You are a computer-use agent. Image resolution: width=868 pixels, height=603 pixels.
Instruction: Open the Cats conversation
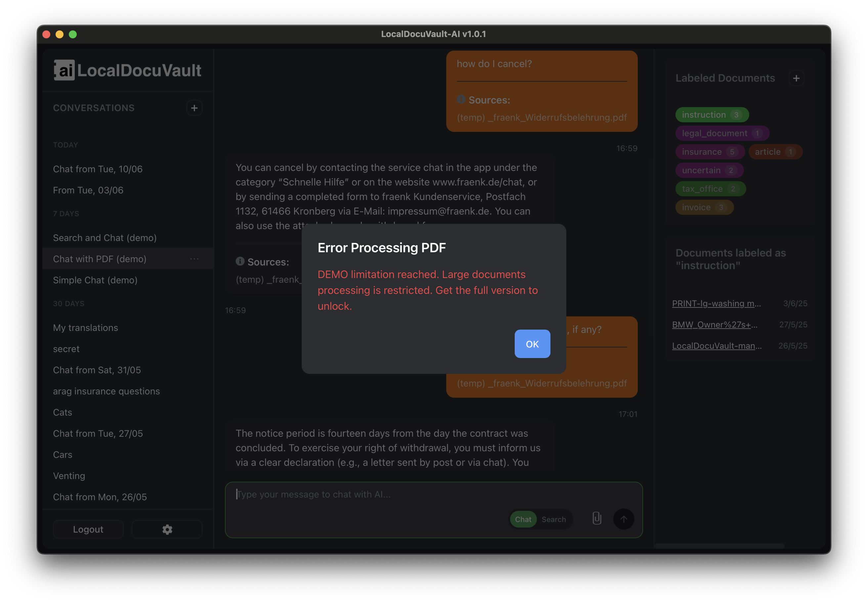coord(128,412)
